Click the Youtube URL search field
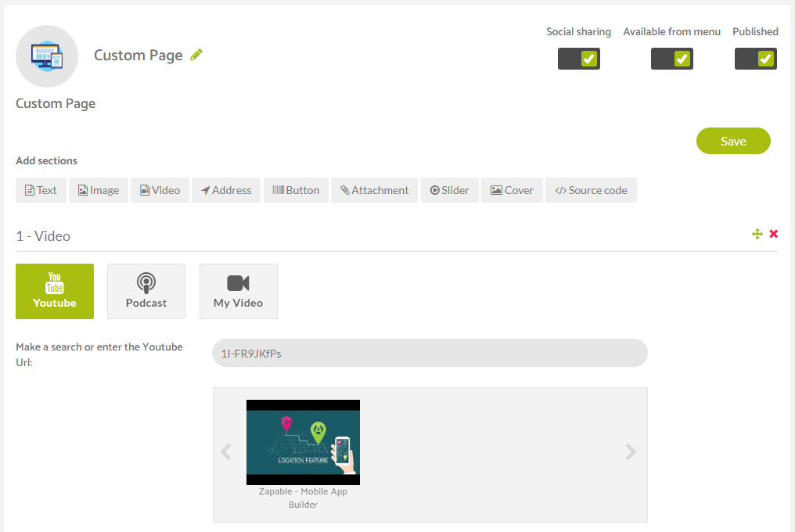Viewport: 795px width, 532px height. click(x=430, y=353)
